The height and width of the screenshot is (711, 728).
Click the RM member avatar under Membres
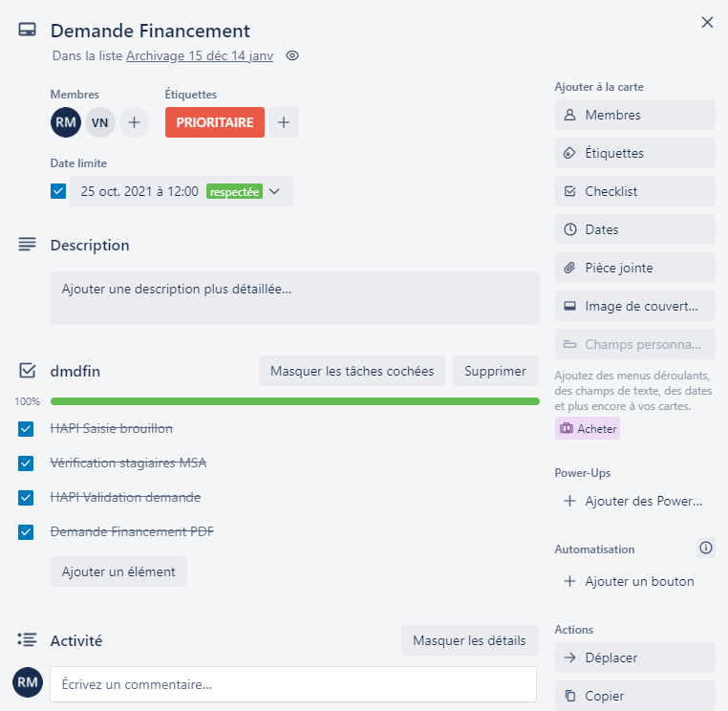point(66,122)
